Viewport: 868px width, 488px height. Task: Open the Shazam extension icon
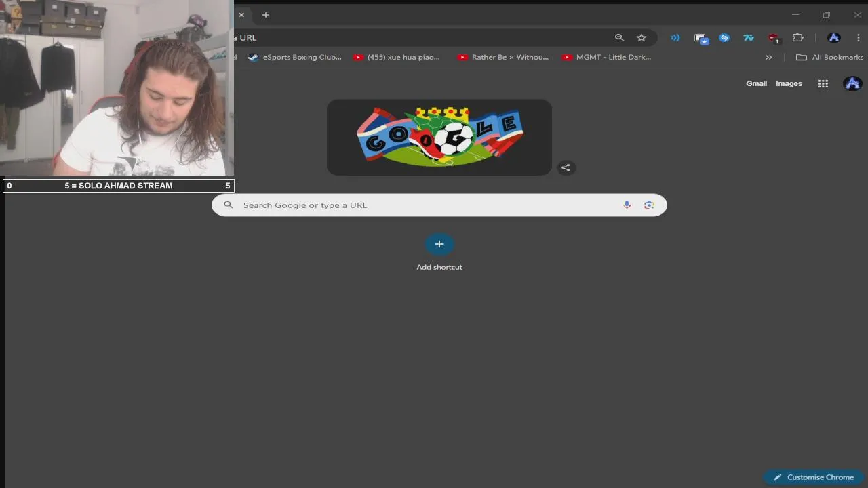[724, 38]
